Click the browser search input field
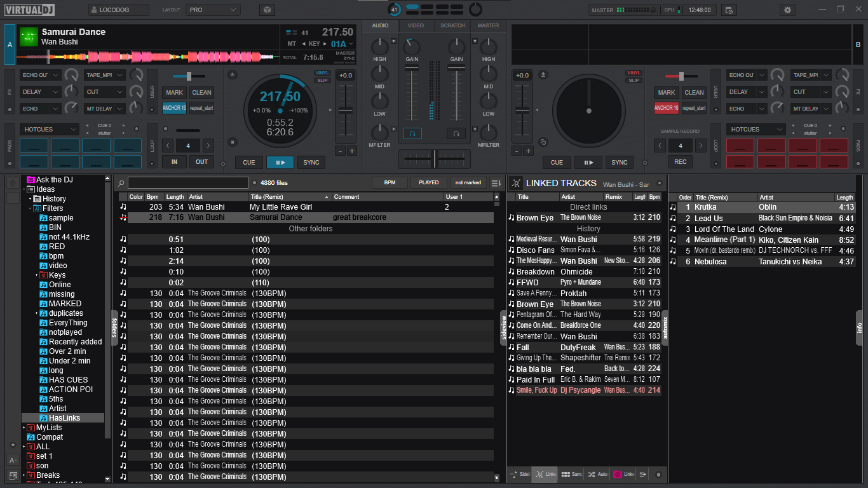868x488 pixels. tap(188, 183)
